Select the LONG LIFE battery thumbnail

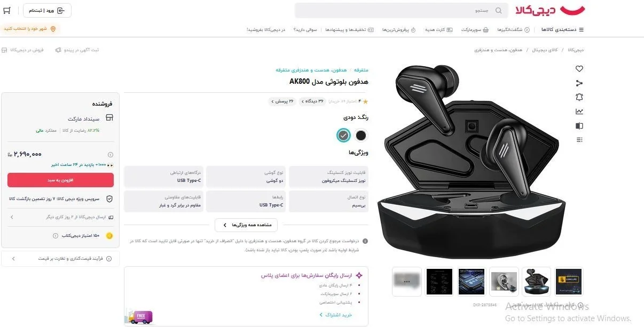[x=569, y=281]
